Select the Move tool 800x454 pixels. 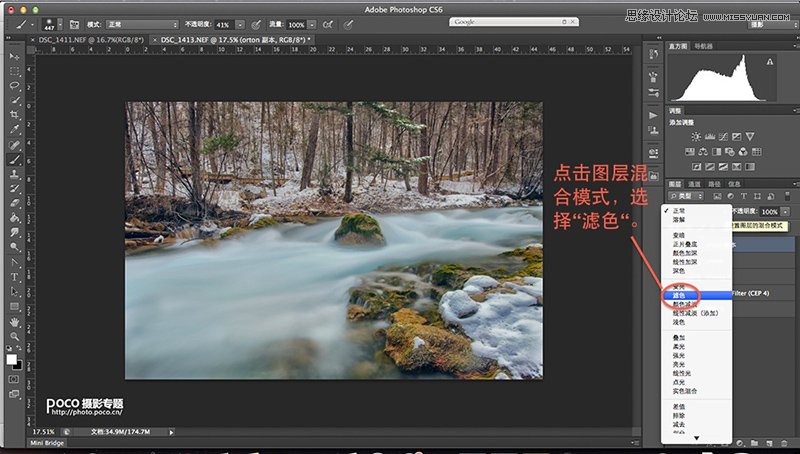click(15, 58)
